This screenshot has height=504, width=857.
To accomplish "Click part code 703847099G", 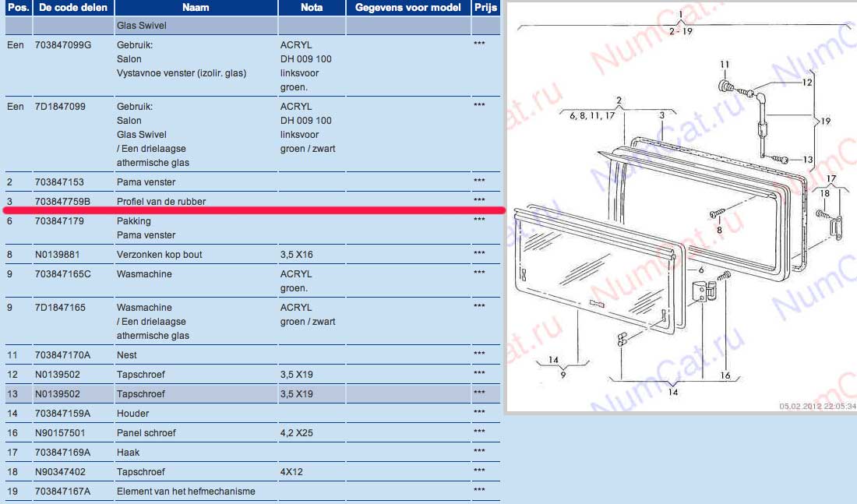I will [x=63, y=45].
